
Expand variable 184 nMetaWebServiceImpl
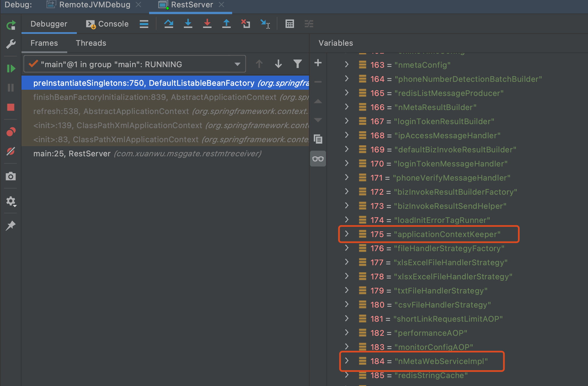347,361
